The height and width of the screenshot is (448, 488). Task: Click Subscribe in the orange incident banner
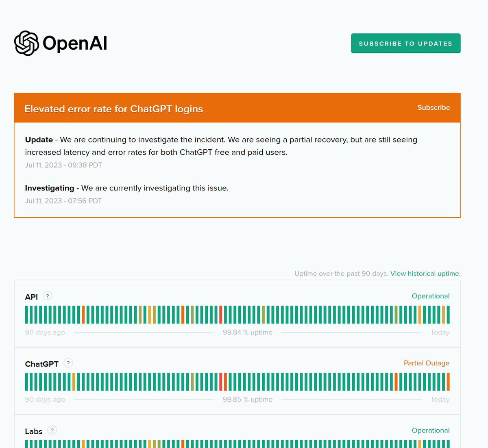coord(434,107)
